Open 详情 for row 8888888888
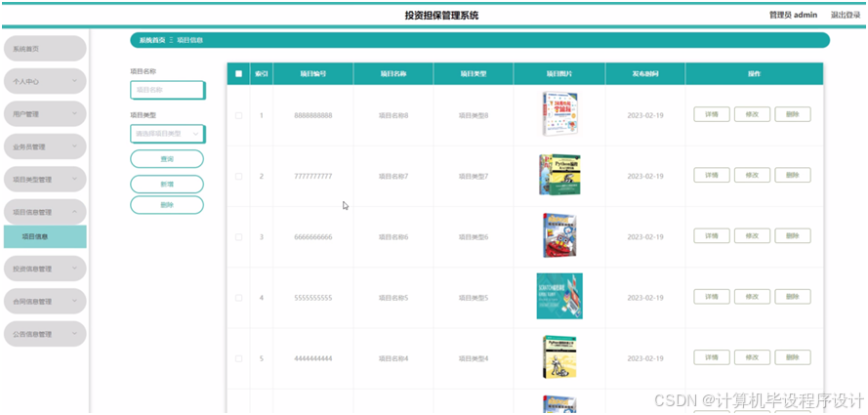 click(712, 114)
